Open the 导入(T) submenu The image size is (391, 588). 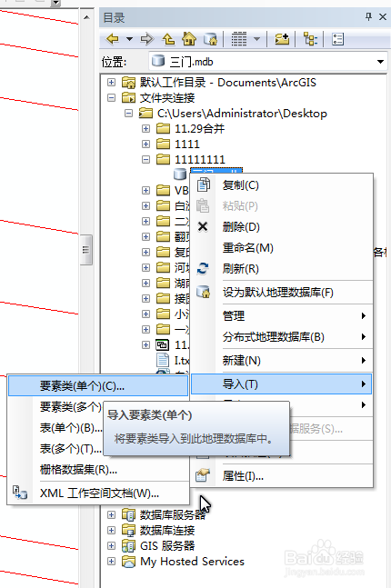pyautogui.click(x=282, y=384)
